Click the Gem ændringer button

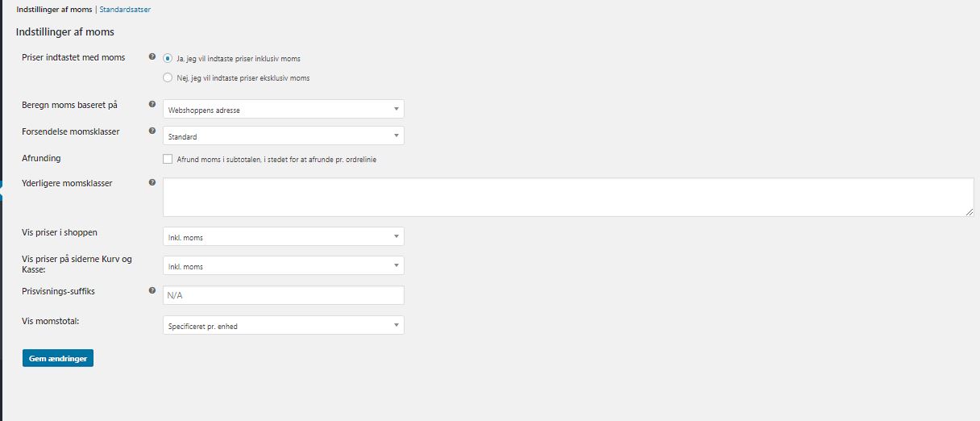pyautogui.click(x=58, y=357)
